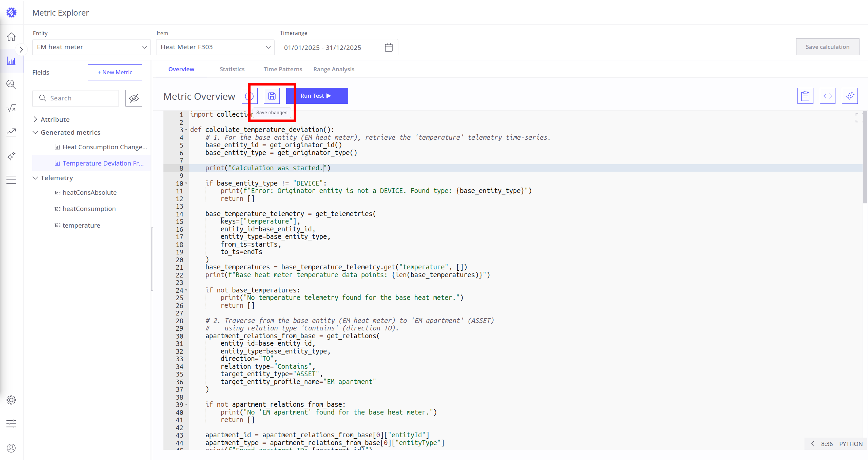
Task: Click the + New Metric button
Action: pos(115,72)
